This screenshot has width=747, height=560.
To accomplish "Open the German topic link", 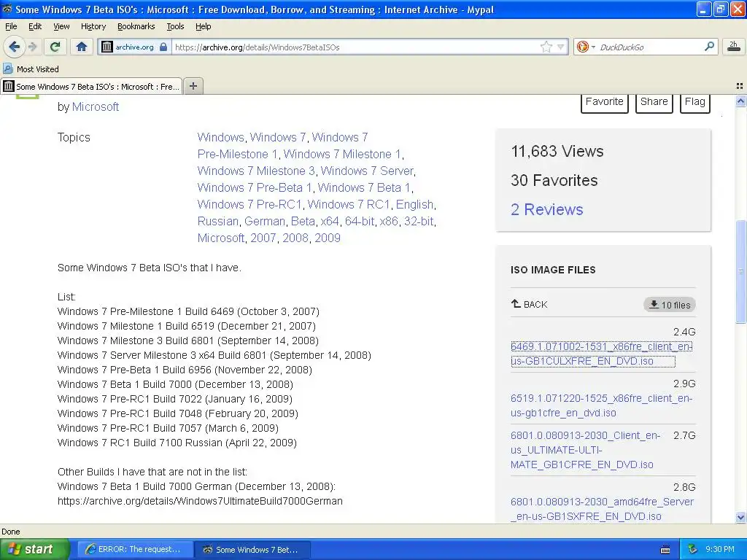I will tap(265, 221).
